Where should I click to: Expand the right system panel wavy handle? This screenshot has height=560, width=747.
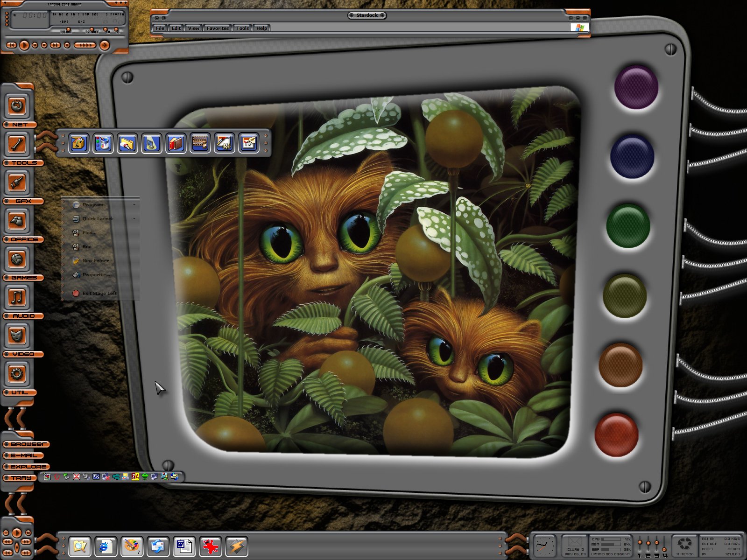517,544
